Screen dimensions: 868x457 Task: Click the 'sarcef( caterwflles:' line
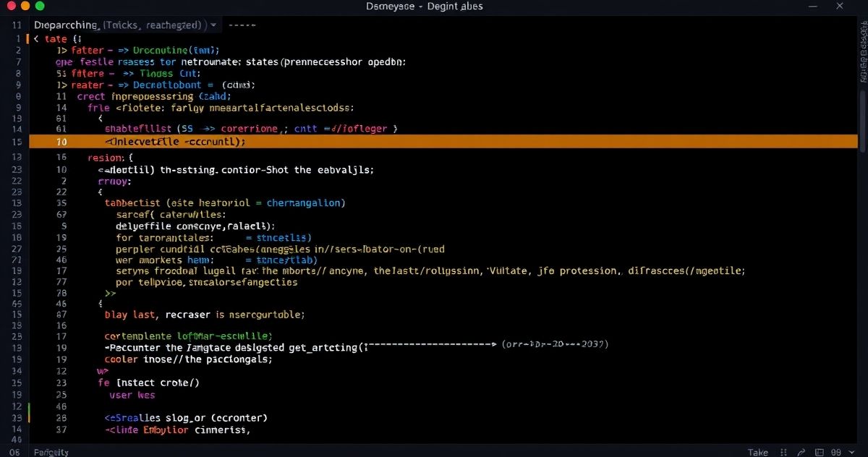pos(171,215)
